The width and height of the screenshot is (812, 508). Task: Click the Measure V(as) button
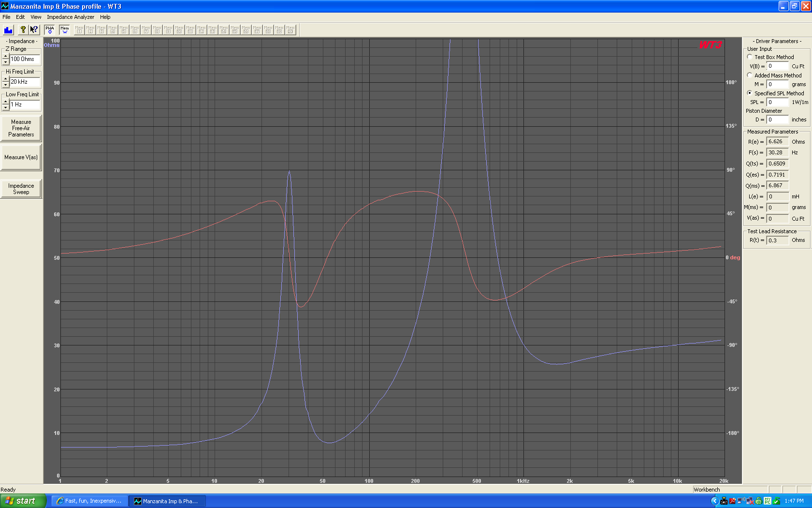21,157
